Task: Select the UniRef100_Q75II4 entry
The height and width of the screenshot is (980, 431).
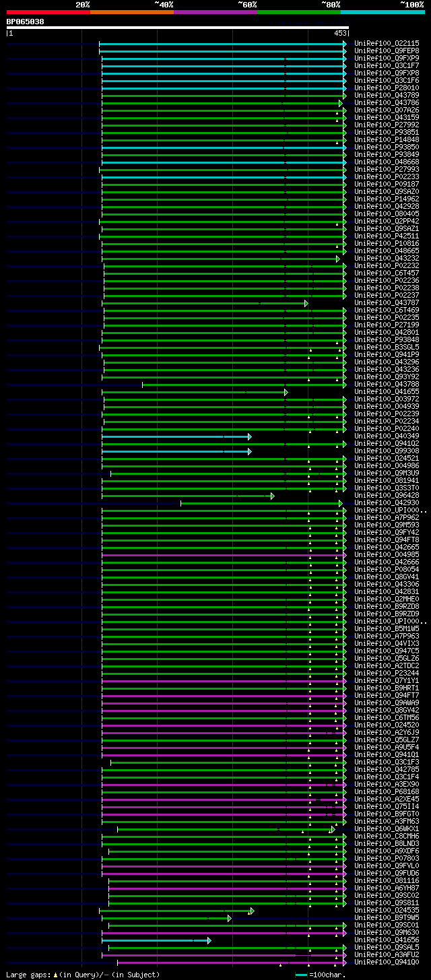Action: point(387,807)
